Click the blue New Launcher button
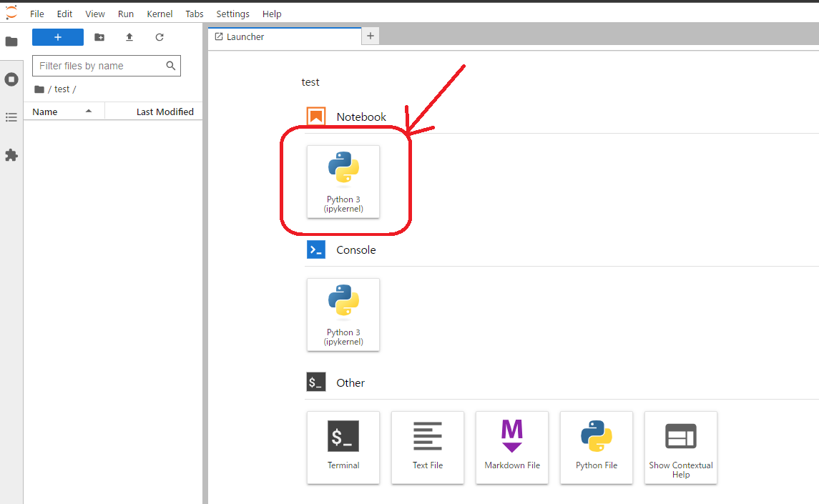This screenshot has height=504, width=819. tap(58, 37)
